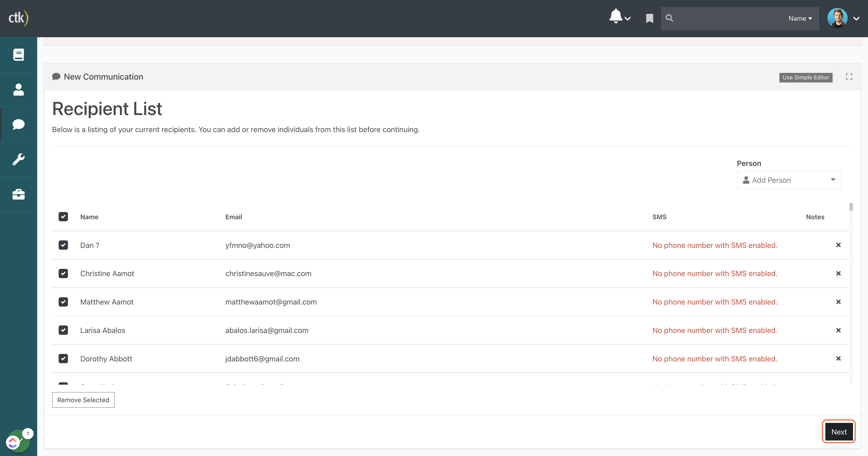The image size is (868, 456).
Task: Remove Christine Aamot with the X icon
Action: (838, 273)
